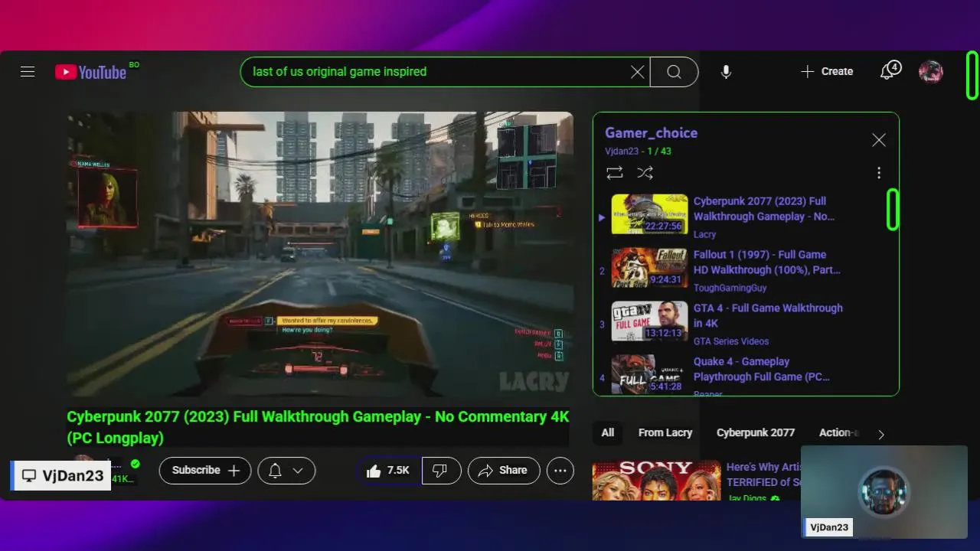Screen dimensions: 980x551
Task: Toggle loop playlist
Action: click(x=615, y=173)
